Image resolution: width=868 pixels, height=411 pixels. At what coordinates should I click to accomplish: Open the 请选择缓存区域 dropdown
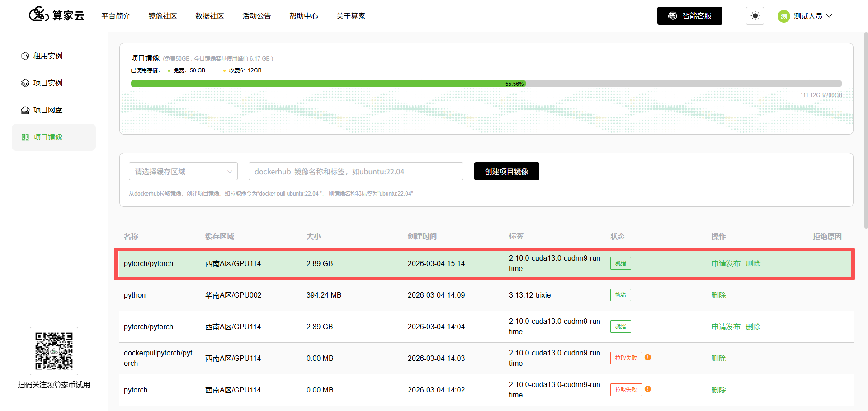[x=183, y=171]
